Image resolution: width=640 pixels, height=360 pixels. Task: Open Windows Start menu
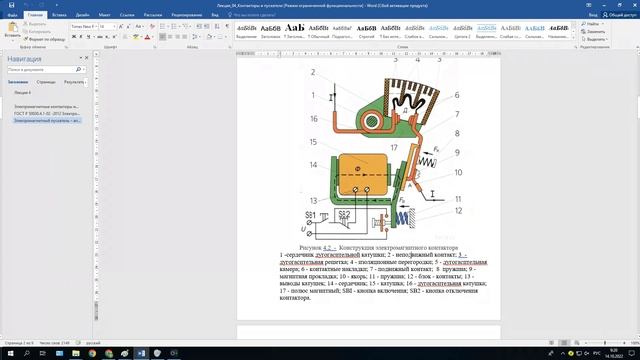pos(10,353)
